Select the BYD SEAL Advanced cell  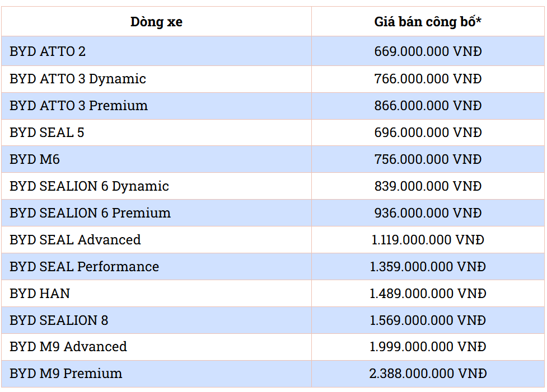pos(75,240)
